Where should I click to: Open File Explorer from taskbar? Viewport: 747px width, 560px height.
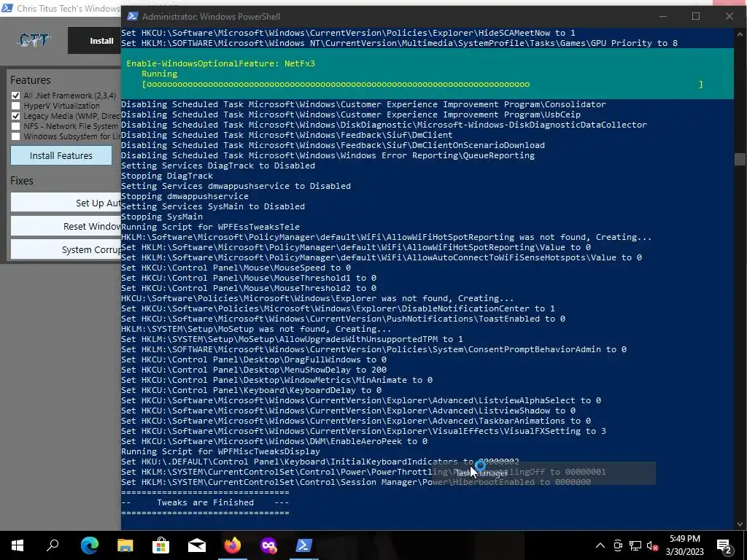click(125, 545)
